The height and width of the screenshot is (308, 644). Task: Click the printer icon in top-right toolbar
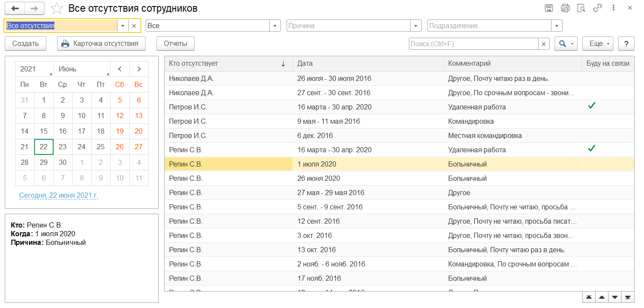[565, 8]
